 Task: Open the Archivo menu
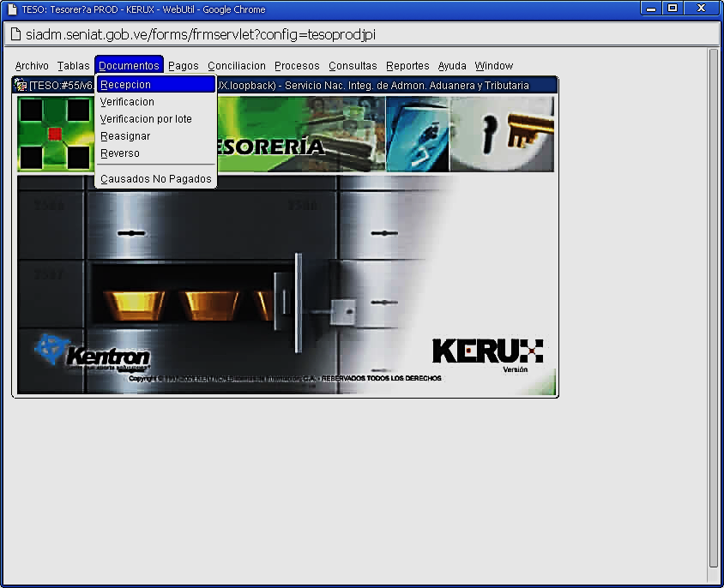[x=32, y=66]
